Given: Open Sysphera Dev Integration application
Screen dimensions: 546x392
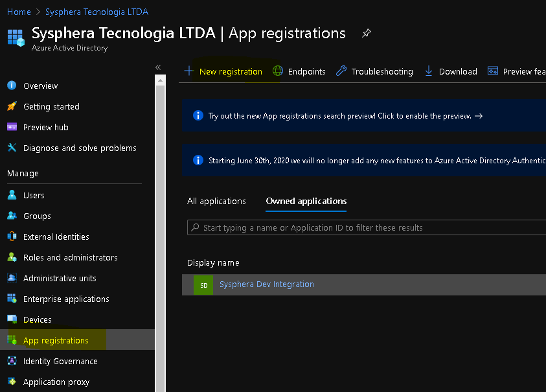Looking at the screenshot, I should (267, 284).
